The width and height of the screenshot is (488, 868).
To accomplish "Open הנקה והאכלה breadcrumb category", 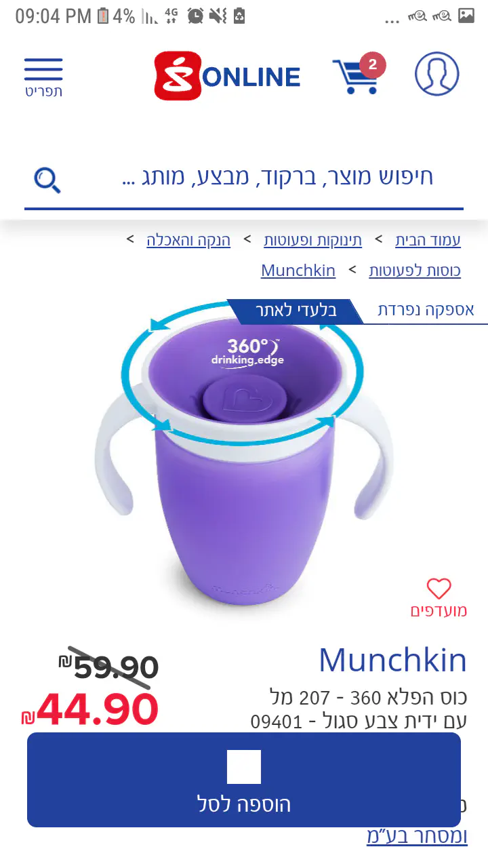I will point(188,240).
